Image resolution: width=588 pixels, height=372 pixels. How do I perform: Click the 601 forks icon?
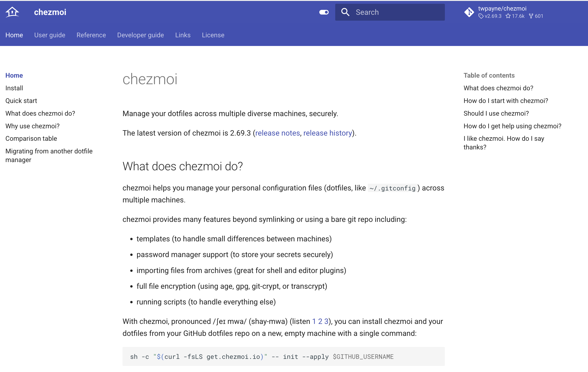(531, 16)
